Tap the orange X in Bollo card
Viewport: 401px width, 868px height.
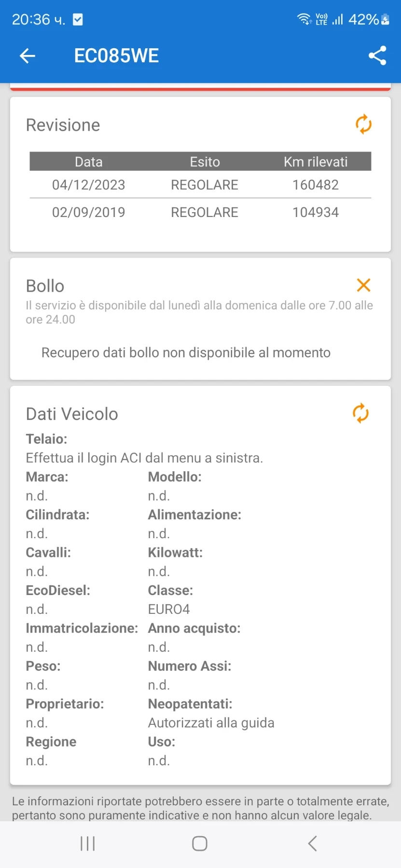pyautogui.click(x=363, y=285)
